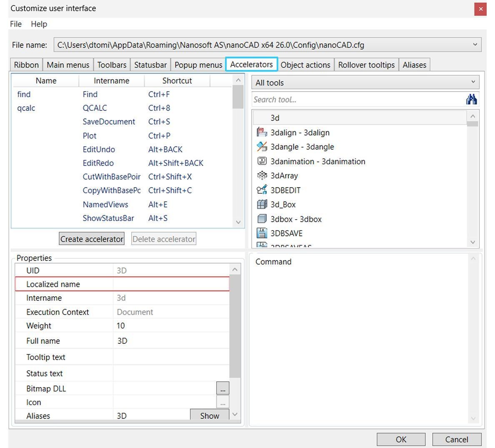Click the binoculars search icon
This screenshot has height=448, width=495.
471,100
